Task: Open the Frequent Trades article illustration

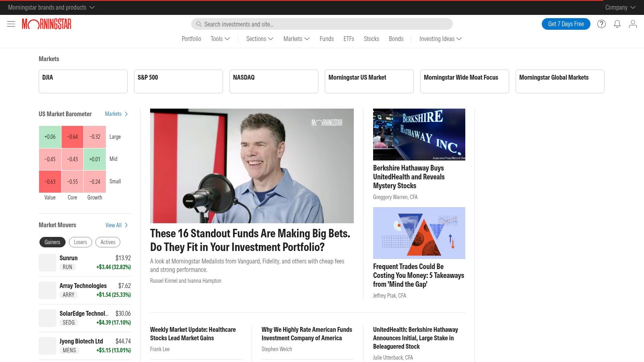Action: (x=419, y=233)
